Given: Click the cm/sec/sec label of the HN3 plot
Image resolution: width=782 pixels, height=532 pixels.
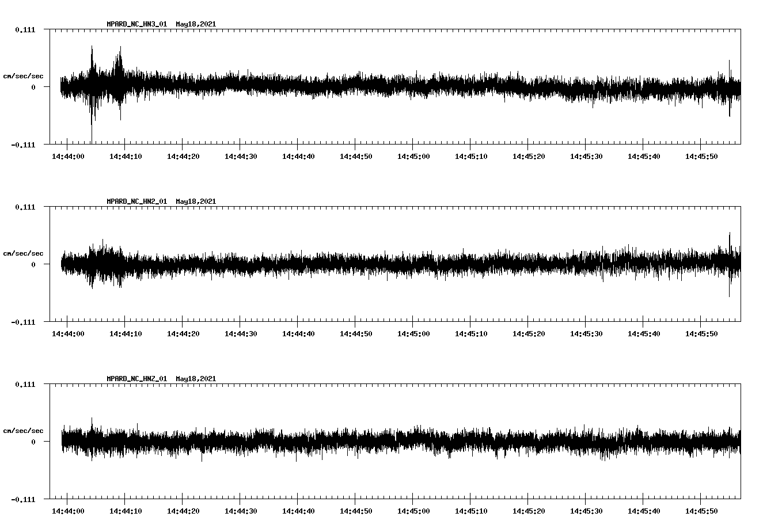Looking at the screenshot, I should pyautogui.click(x=23, y=75).
